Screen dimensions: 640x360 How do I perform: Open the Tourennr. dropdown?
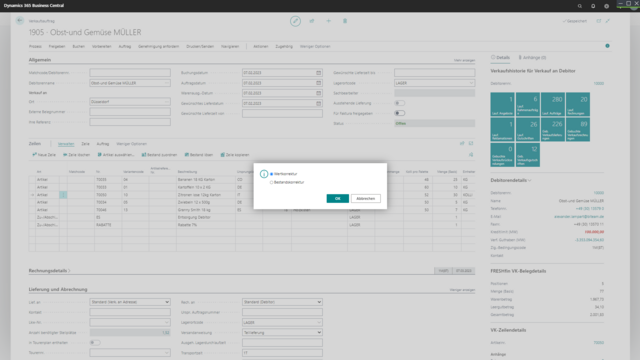coord(167,353)
